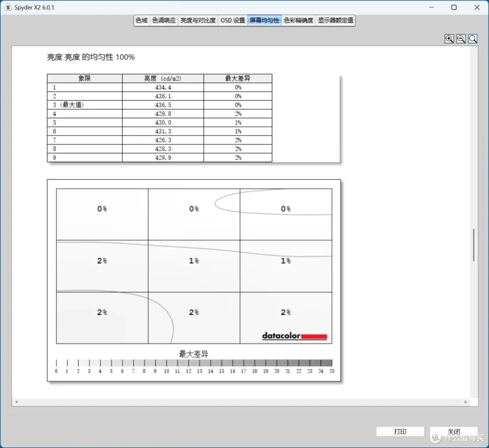Screen dimensions: 489x448
Task: Maximize the Spyder X2 window
Action: (x=454, y=8)
